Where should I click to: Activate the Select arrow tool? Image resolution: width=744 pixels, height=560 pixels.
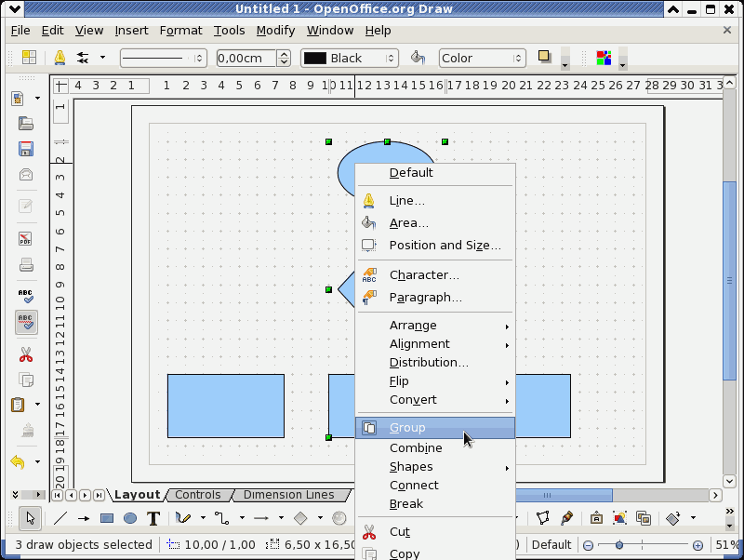coord(31,518)
